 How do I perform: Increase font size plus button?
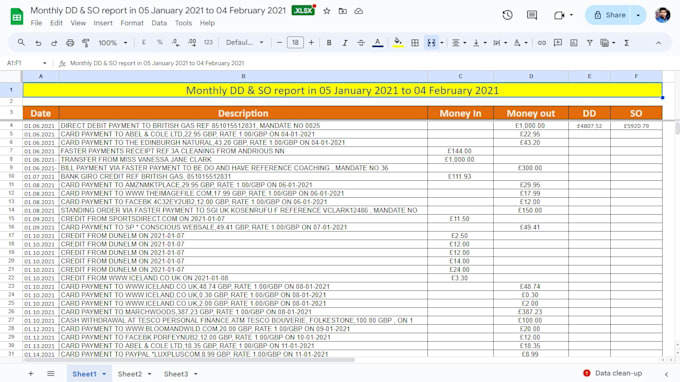pyautogui.click(x=311, y=42)
